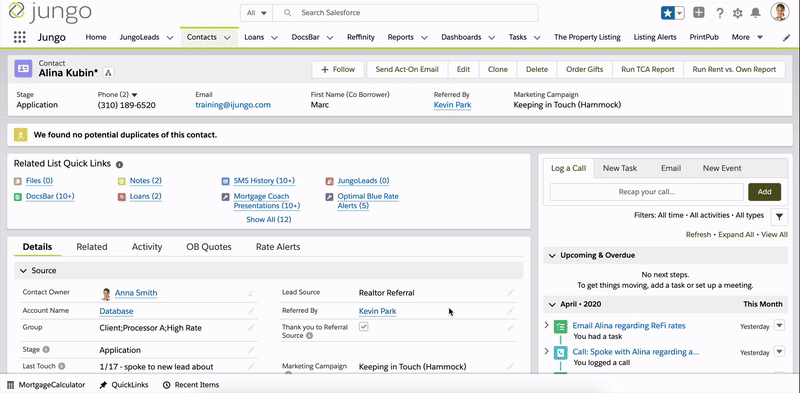Click the Run TCA Report button
The width and height of the screenshot is (800, 393).
click(x=647, y=69)
